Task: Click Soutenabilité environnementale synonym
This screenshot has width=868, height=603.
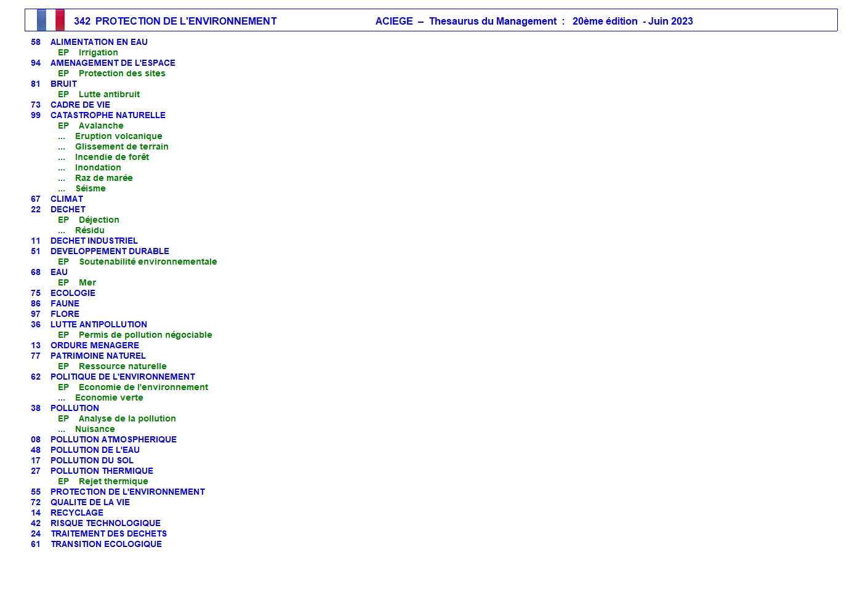Action: [148, 262]
